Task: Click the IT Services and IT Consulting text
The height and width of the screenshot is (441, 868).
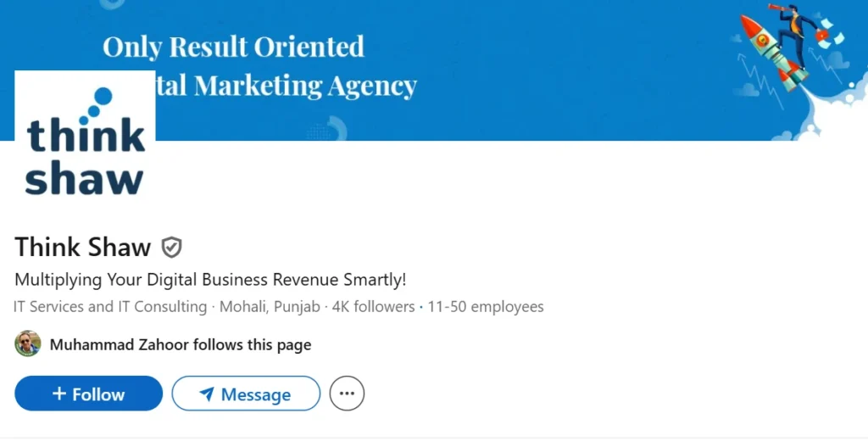Action: click(110, 306)
